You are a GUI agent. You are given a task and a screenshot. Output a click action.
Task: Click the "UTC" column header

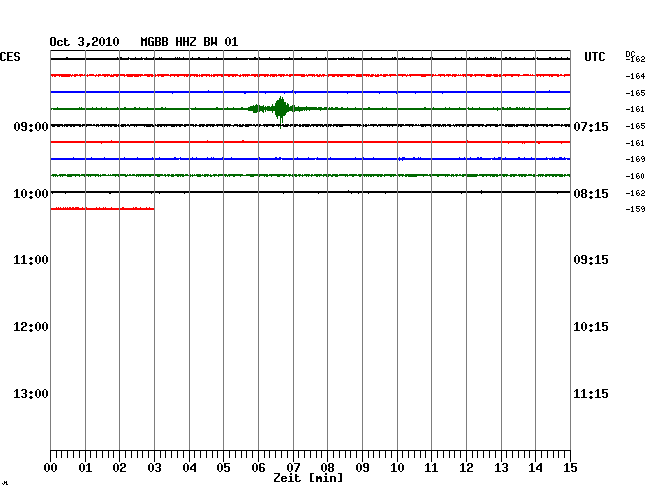coord(594,57)
